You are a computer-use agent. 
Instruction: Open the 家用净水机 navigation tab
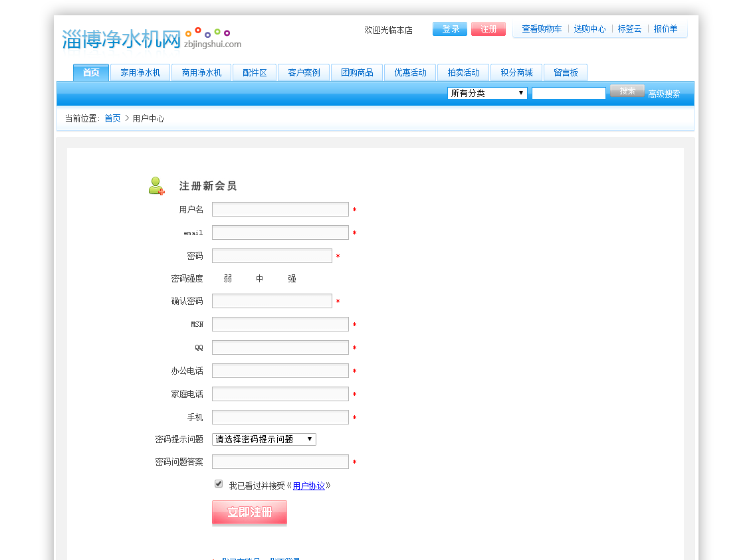140,72
